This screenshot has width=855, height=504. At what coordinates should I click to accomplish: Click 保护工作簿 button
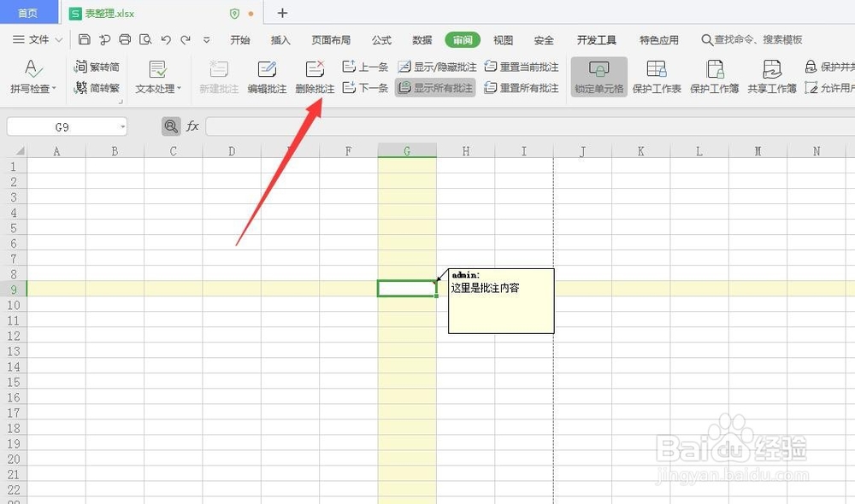click(714, 77)
